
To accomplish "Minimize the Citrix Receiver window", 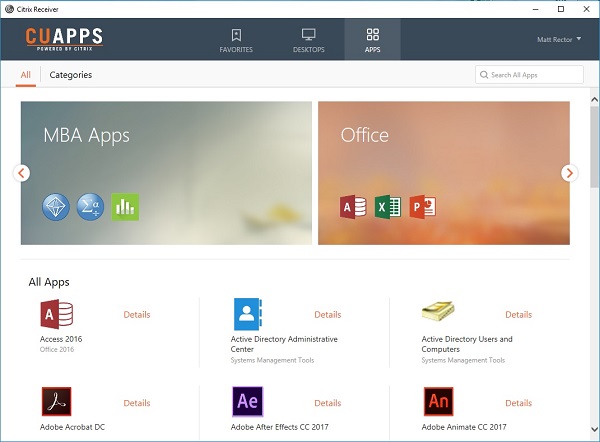I will pyautogui.click(x=536, y=9).
